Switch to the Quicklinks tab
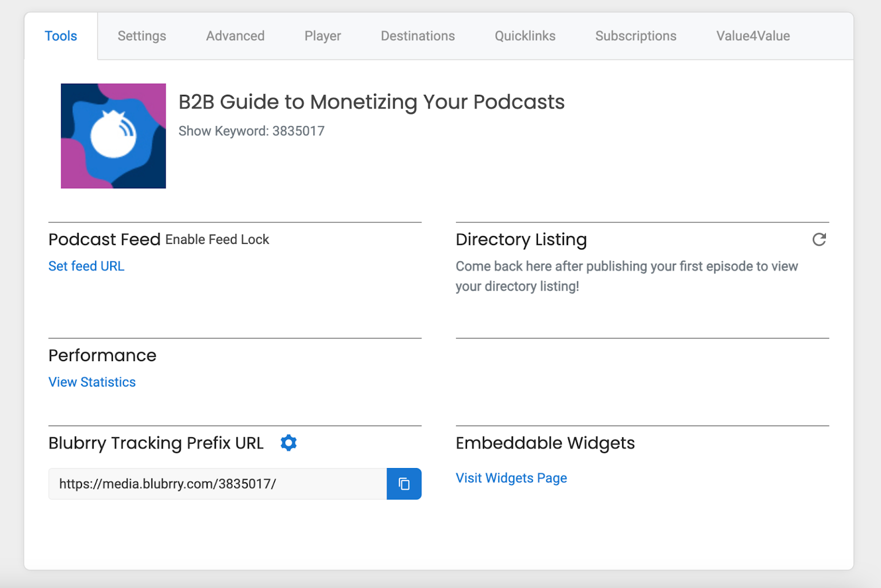The width and height of the screenshot is (881, 588). pyautogui.click(x=525, y=36)
